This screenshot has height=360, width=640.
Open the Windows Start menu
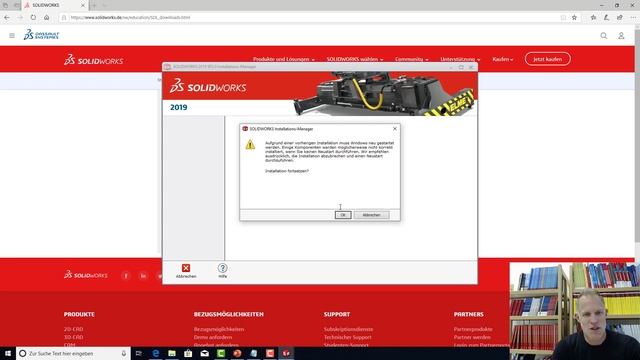pos(8,353)
